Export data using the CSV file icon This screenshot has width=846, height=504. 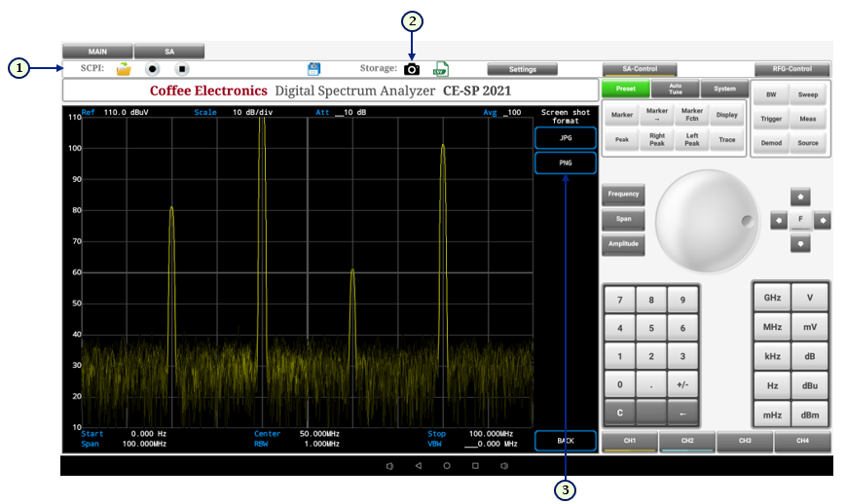(440, 69)
